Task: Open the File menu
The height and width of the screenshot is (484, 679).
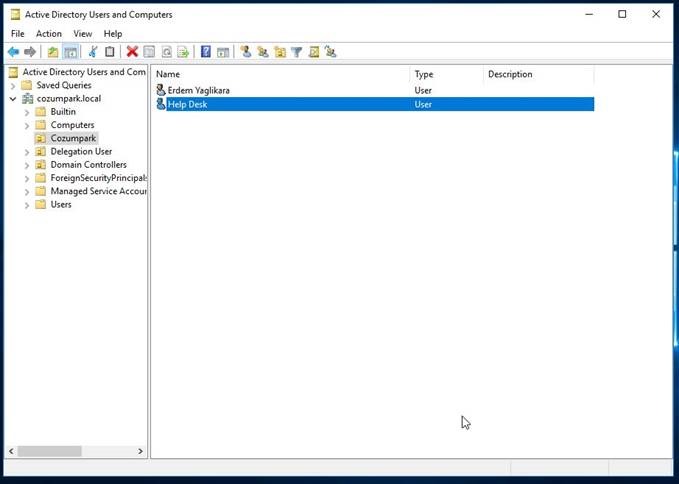Action: [x=18, y=34]
